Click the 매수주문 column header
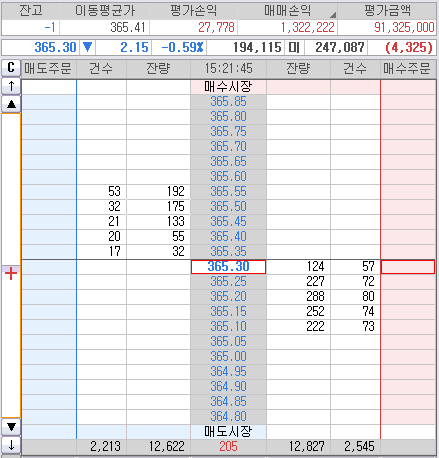The width and height of the screenshot is (439, 458). pyautogui.click(x=408, y=69)
